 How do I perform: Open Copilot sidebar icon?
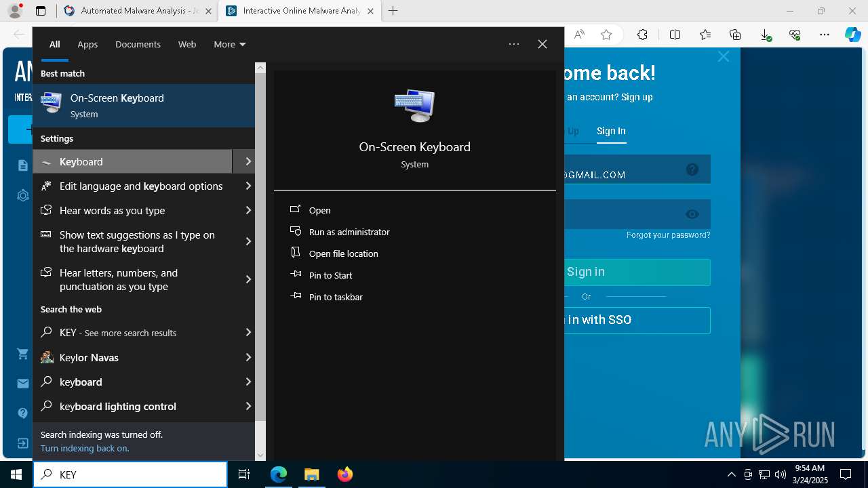pos(852,35)
